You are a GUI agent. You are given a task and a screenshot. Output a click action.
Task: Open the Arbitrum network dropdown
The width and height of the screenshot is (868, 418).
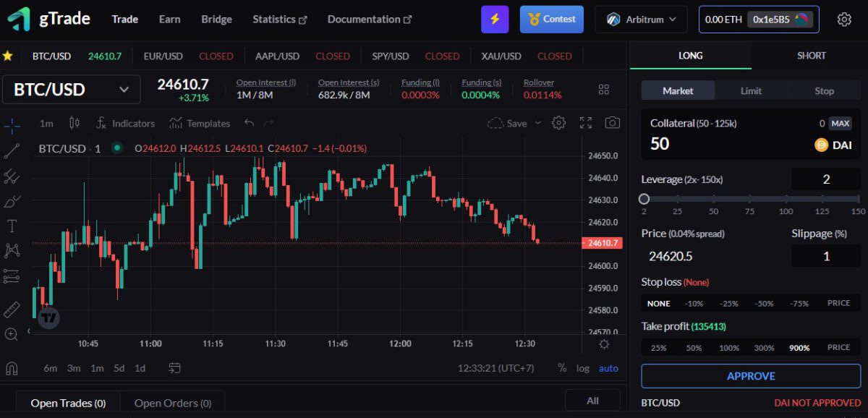[x=641, y=20]
